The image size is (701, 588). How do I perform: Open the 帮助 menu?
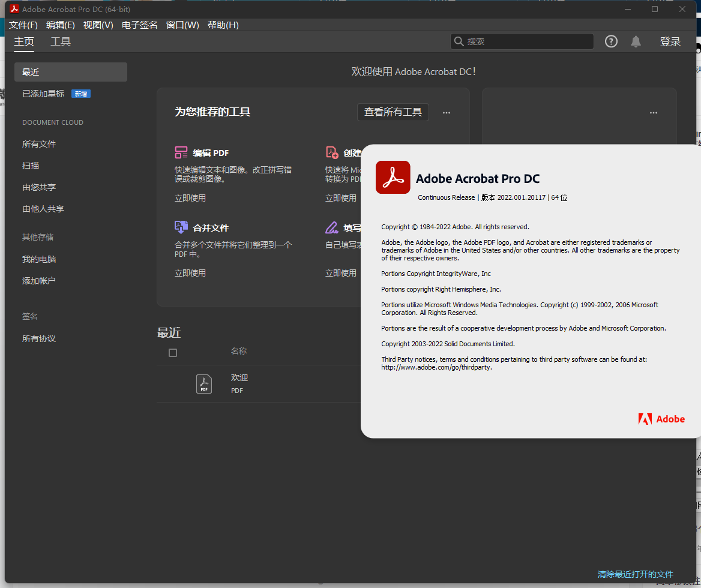pyautogui.click(x=223, y=25)
